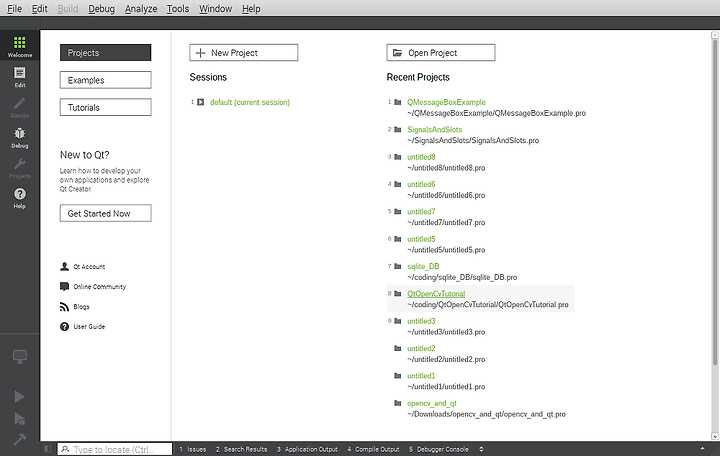Open the Compile Output pane
This screenshot has height=456, width=720.
coord(373,449)
